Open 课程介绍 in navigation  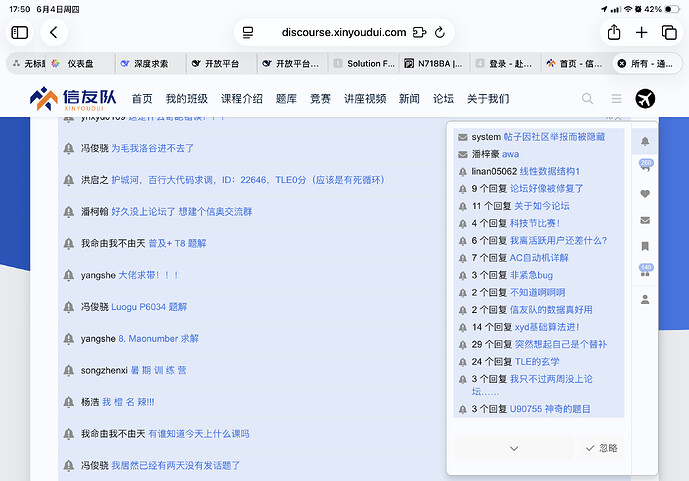[x=242, y=99]
